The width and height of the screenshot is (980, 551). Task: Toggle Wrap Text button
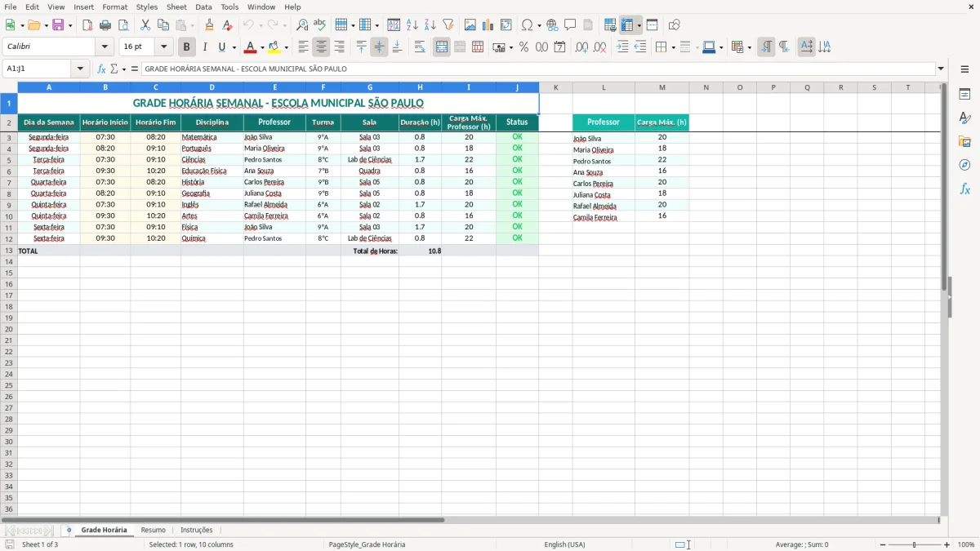[x=420, y=47]
